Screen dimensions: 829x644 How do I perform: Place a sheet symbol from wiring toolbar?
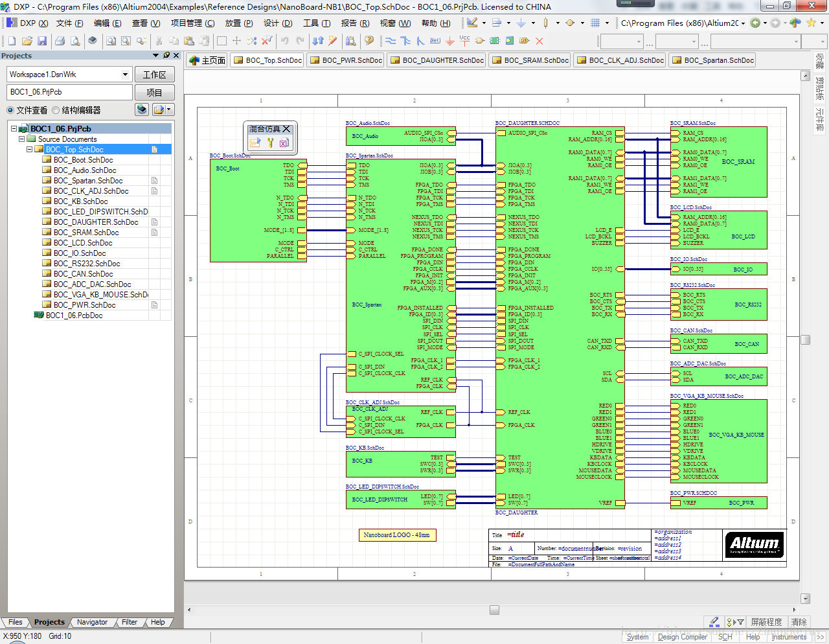[495, 41]
